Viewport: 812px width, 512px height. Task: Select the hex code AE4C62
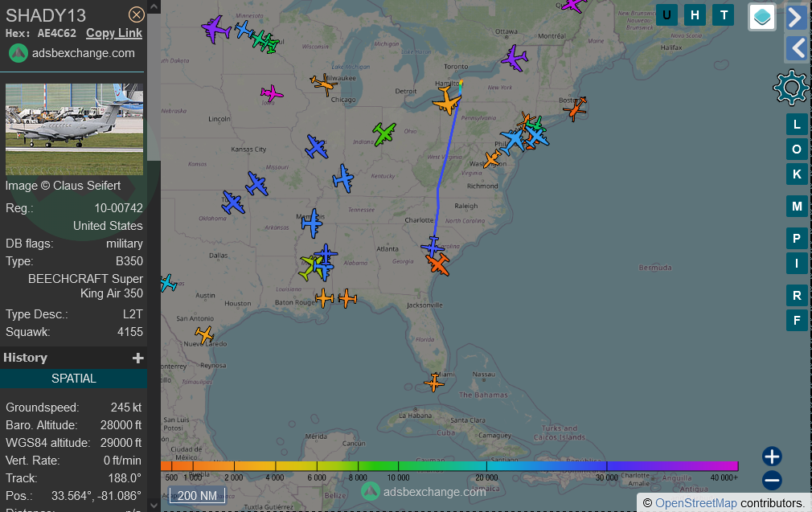point(56,33)
